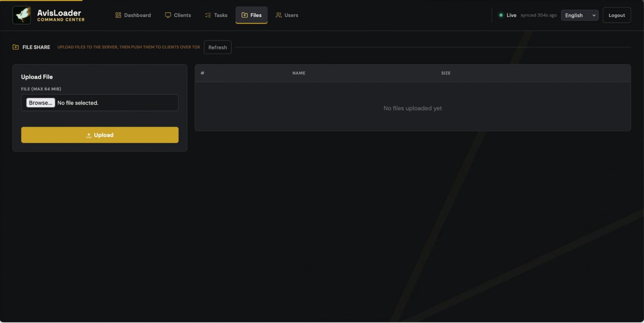Click the 'synced ago' status text
The height and width of the screenshot is (323, 644).
click(539, 15)
